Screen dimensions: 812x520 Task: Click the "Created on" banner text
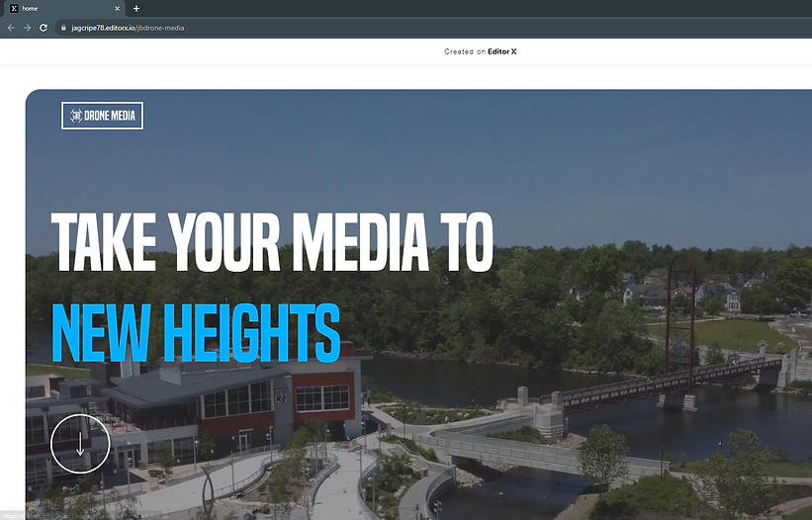(x=465, y=51)
